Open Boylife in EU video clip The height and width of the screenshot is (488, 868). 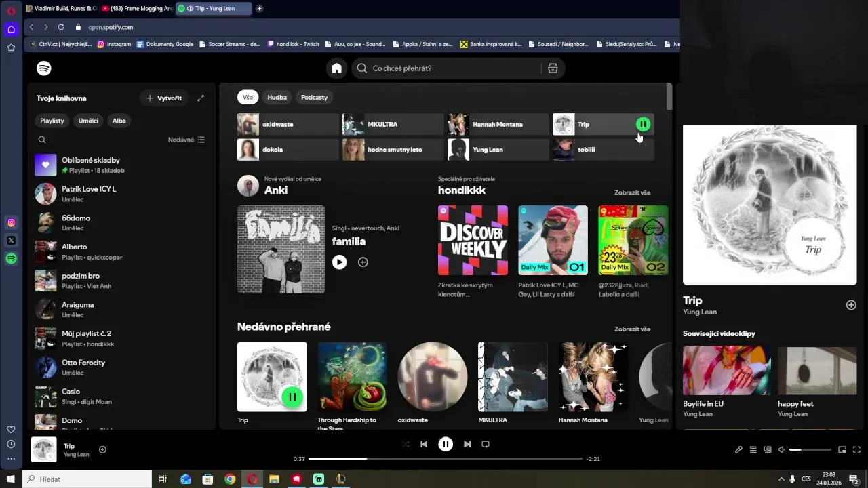point(726,381)
